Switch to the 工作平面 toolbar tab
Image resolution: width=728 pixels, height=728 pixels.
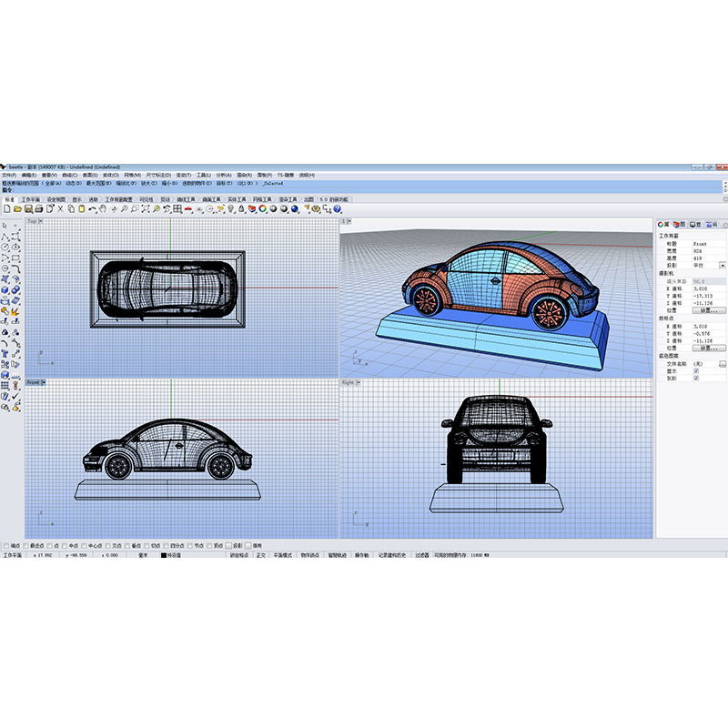(31, 199)
